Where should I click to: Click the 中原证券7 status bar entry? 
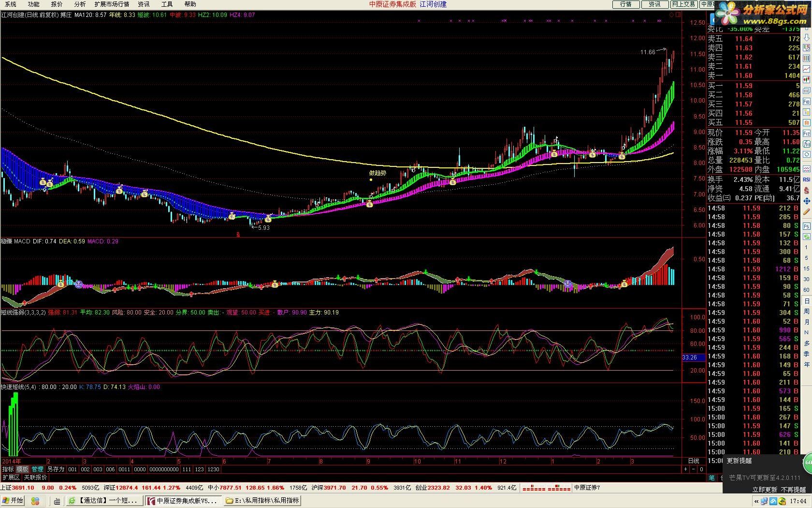pos(587,488)
